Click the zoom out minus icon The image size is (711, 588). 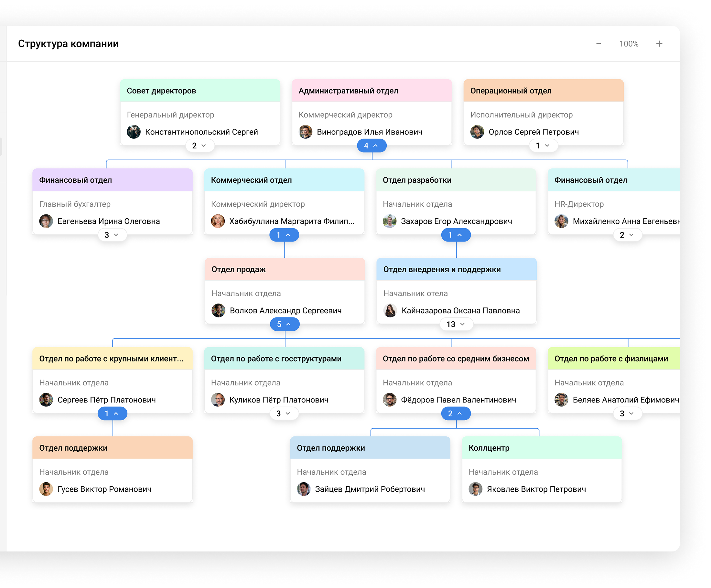point(598,44)
